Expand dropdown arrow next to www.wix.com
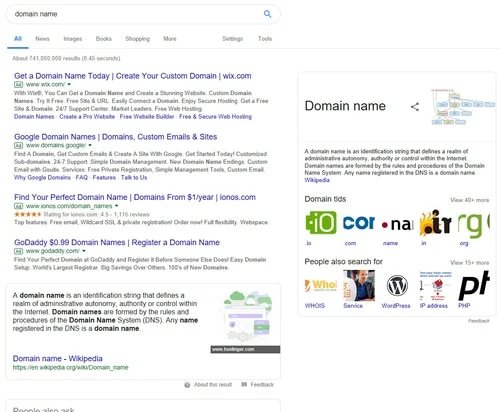The height and width of the screenshot is (412, 500). coord(69,84)
